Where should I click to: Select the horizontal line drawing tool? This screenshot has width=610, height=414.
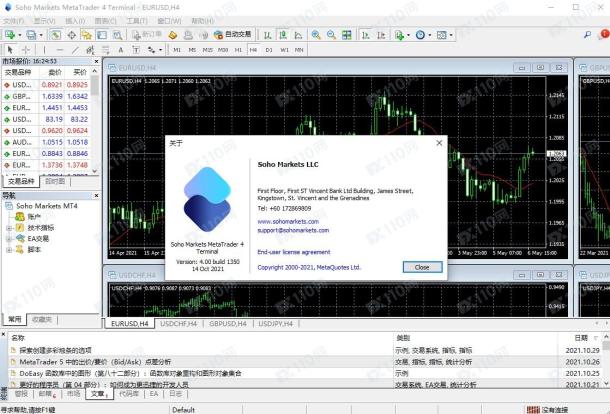coord(60,50)
